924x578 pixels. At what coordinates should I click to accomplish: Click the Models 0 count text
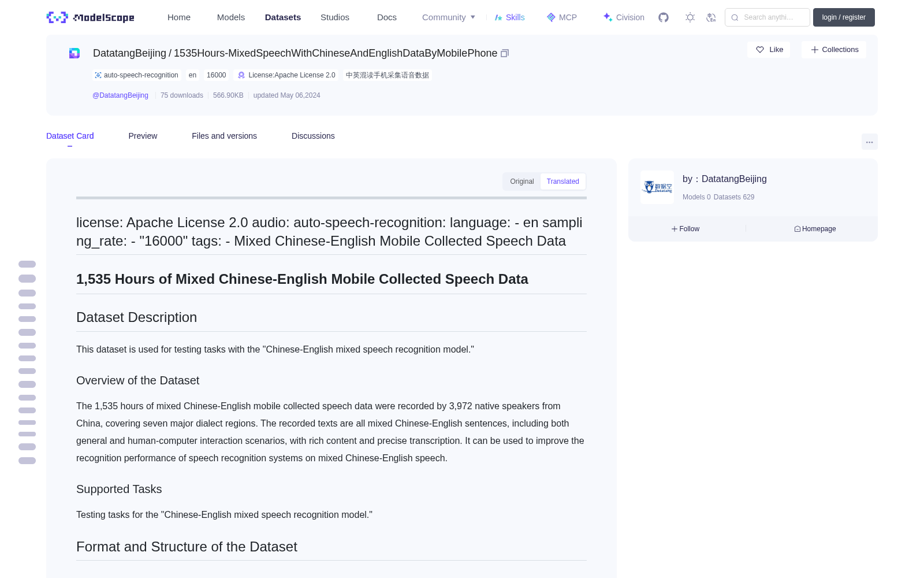click(696, 197)
